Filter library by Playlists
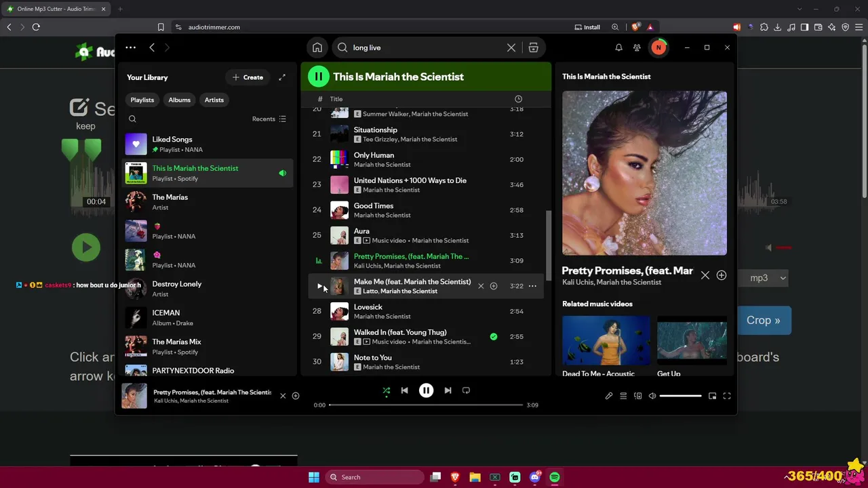Viewport: 868px width, 488px height. click(x=142, y=100)
